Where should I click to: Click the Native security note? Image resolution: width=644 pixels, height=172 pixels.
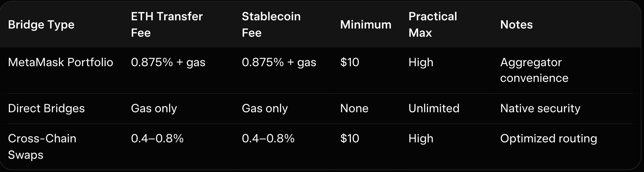(540, 108)
